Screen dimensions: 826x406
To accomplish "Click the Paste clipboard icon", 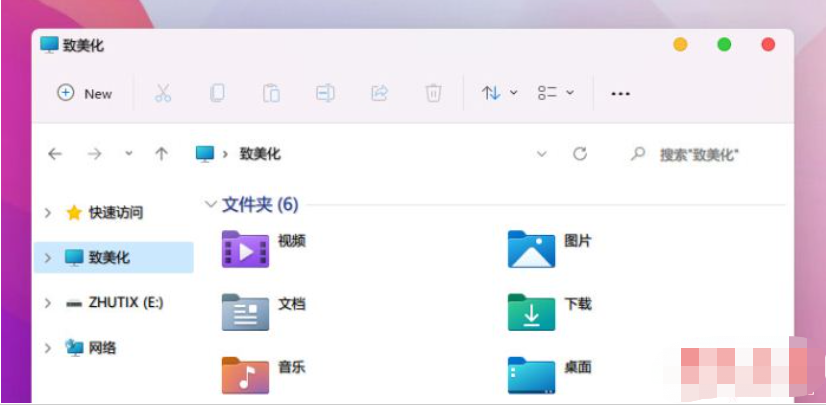I will click(271, 93).
